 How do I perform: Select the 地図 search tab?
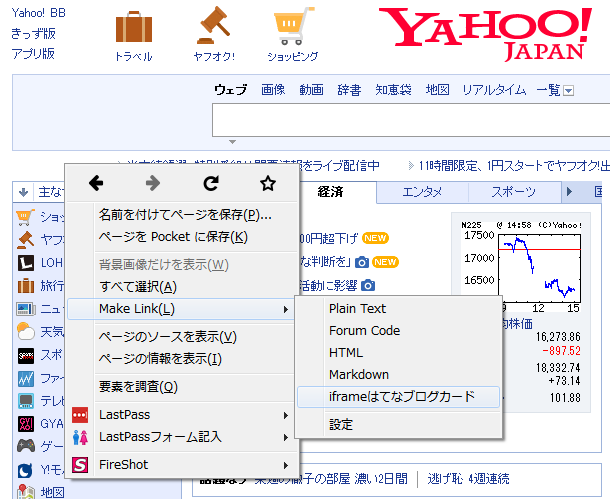[x=438, y=90]
